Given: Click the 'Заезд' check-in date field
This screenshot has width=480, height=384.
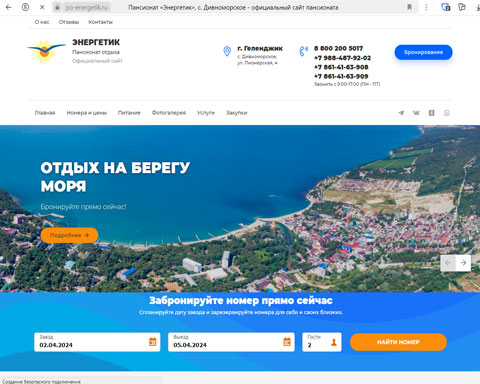Looking at the screenshot, I should (x=97, y=342).
